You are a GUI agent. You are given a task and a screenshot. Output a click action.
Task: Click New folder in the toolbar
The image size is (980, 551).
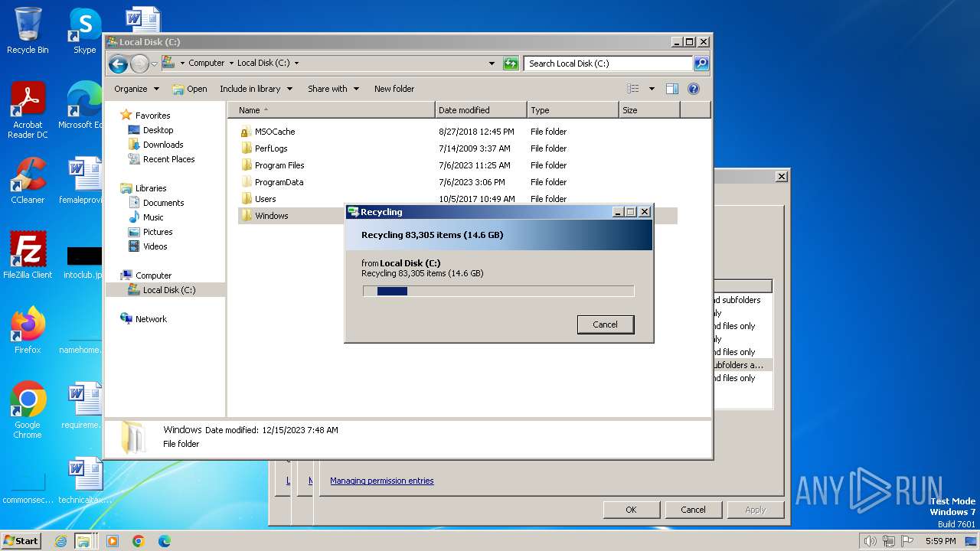click(394, 89)
